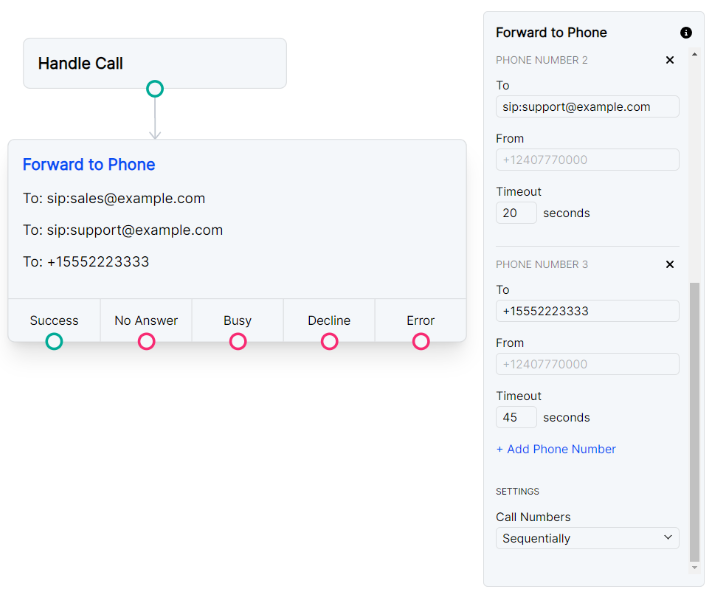This screenshot has height=597, width=708.
Task: Click the +15552223333 To input field
Action: 587,311
